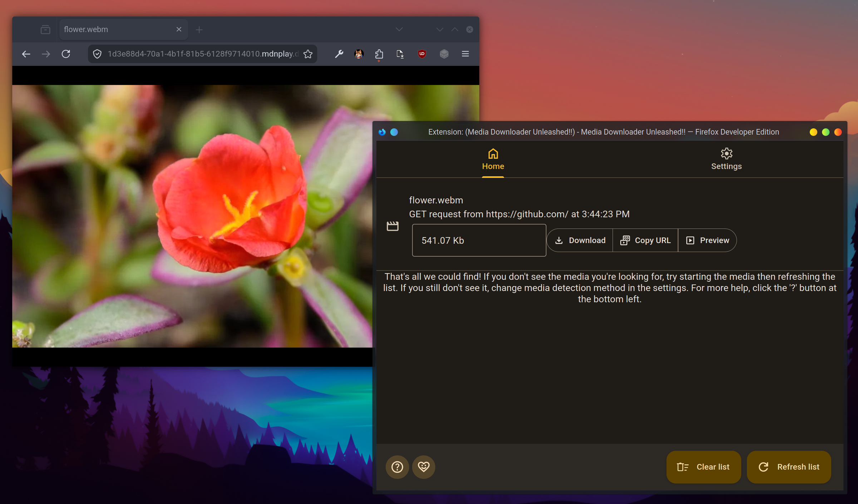
Task: Refresh the media list
Action: click(789, 467)
